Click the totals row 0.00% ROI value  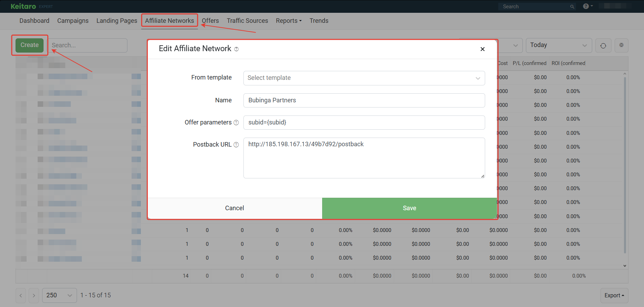click(x=579, y=276)
